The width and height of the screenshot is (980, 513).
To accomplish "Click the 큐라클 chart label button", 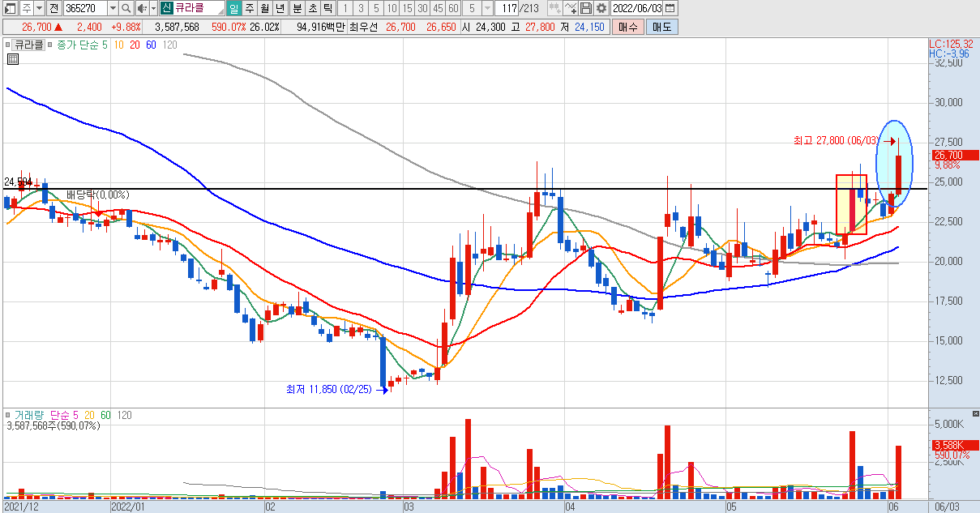I will pyautogui.click(x=29, y=45).
